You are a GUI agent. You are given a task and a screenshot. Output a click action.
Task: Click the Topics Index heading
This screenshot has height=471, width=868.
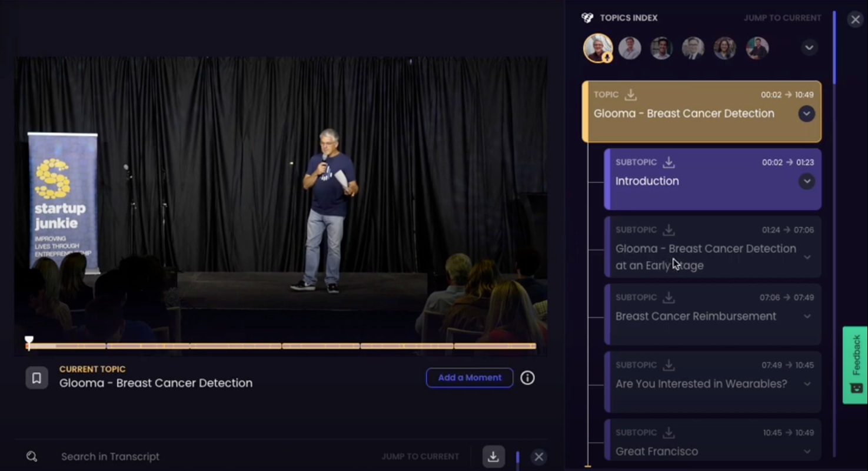pos(628,18)
